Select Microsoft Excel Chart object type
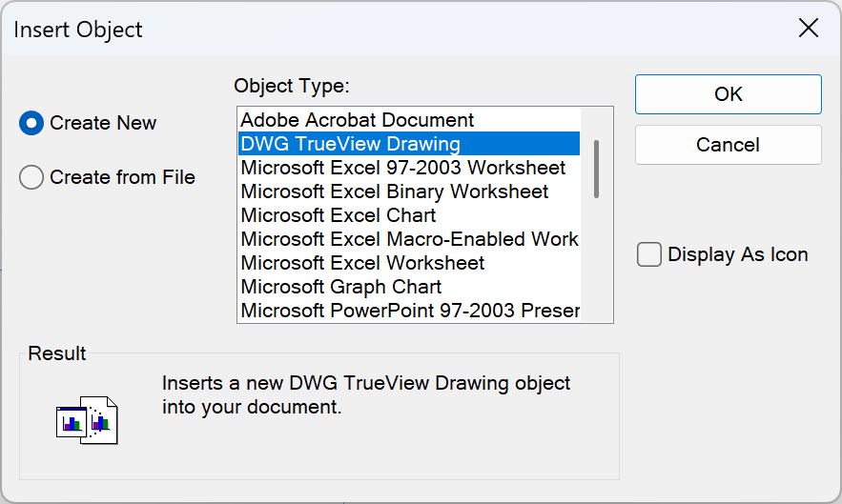842x504 pixels. (409, 215)
